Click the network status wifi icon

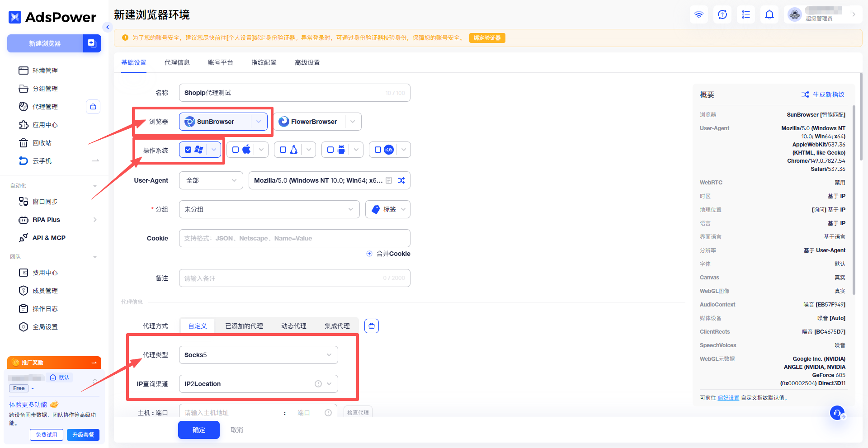[x=699, y=14]
